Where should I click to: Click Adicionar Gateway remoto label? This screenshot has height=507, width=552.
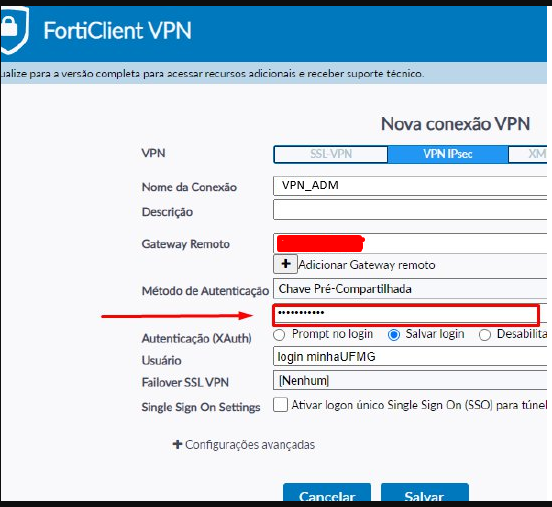point(367,265)
